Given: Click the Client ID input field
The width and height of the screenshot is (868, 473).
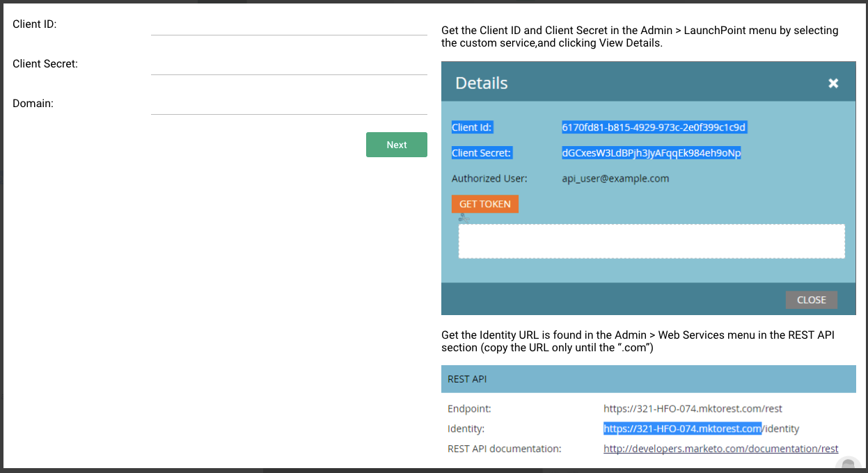Looking at the screenshot, I should [x=288, y=26].
